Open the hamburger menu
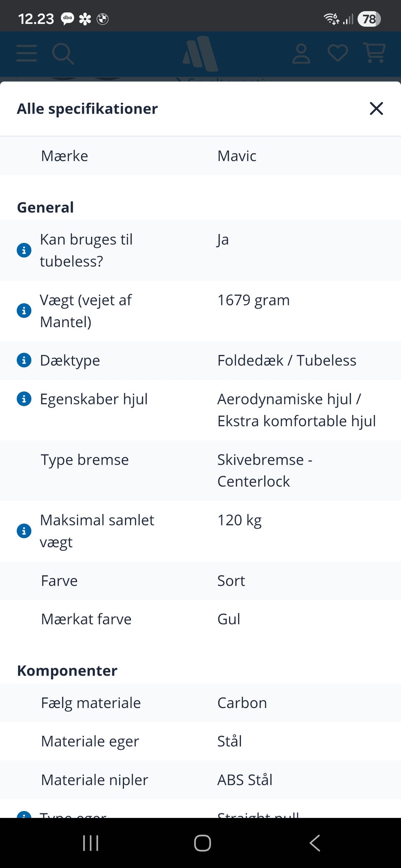The height and width of the screenshot is (868, 401). tap(27, 53)
